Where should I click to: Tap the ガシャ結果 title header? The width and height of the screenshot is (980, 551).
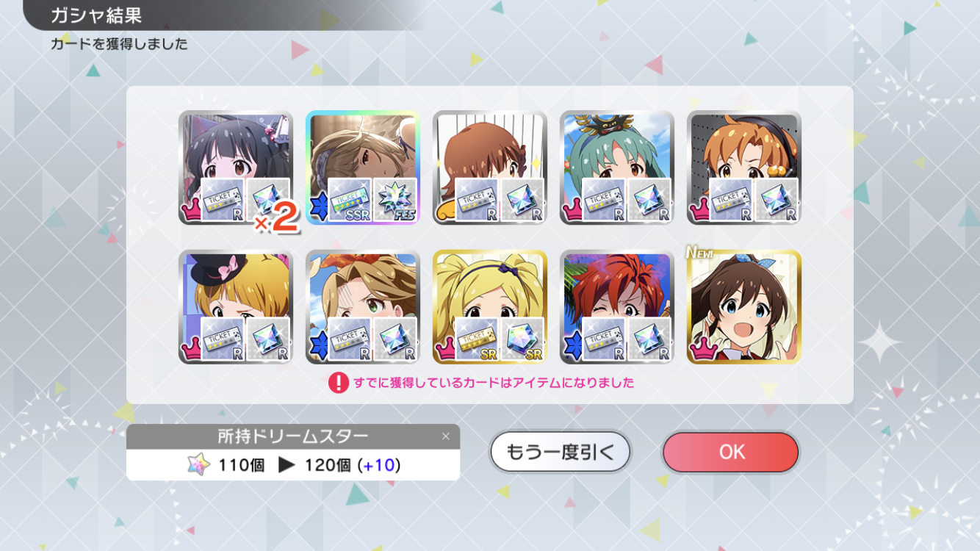click(x=96, y=15)
